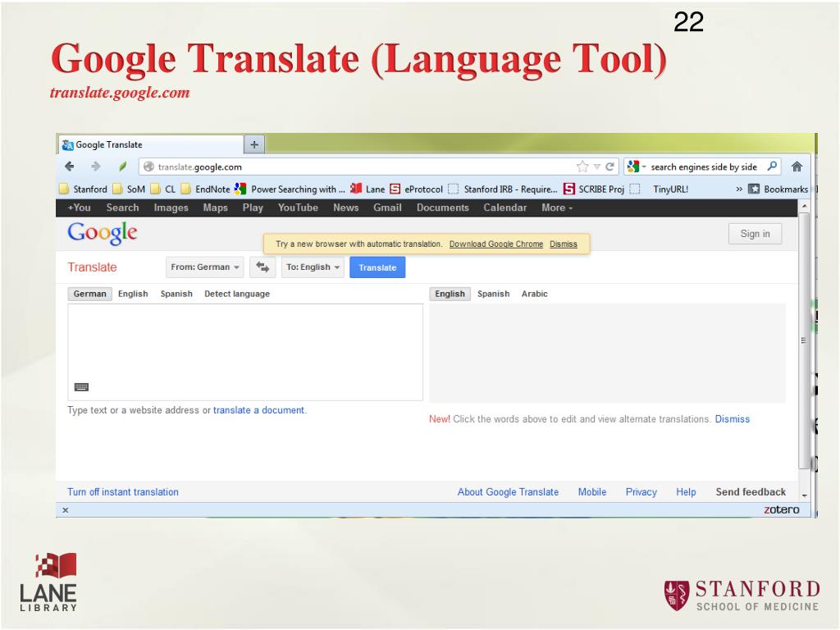Image resolution: width=840 pixels, height=630 pixels.
Task: Close the Zotero bar with X
Action: (66, 510)
